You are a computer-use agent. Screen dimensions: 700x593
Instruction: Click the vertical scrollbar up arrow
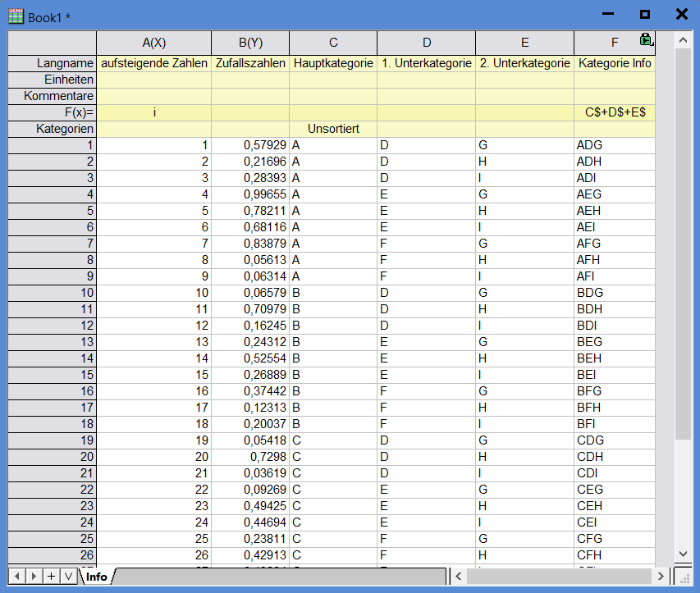click(x=683, y=41)
